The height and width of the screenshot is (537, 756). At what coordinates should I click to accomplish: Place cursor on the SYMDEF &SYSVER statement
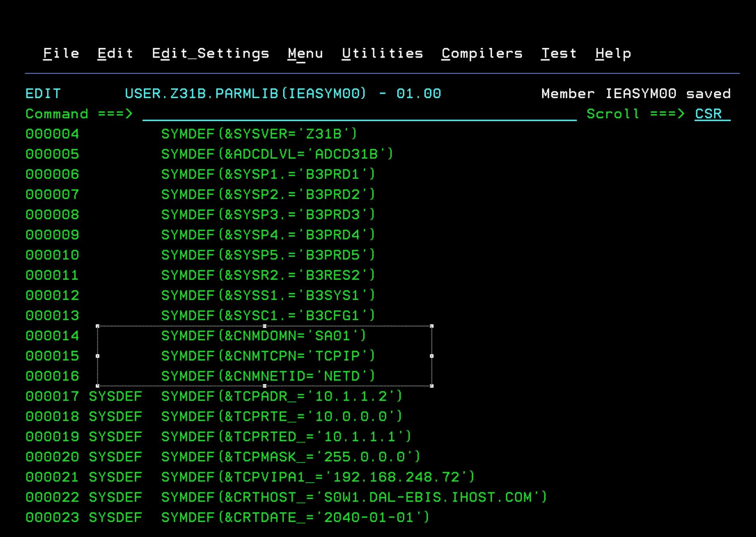(x=259, y=134)
